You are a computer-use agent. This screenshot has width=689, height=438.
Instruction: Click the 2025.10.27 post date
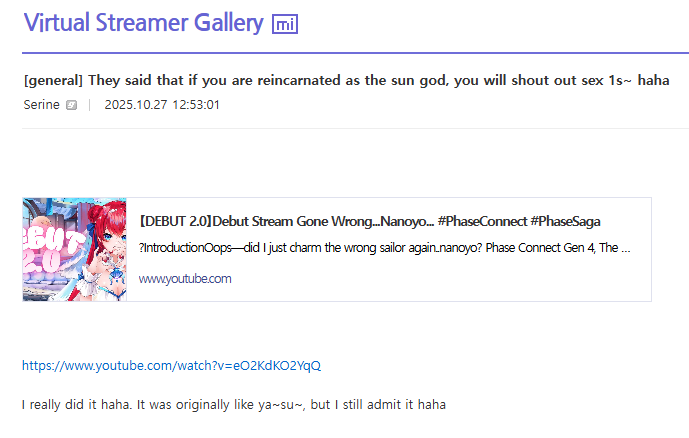pos(136,105)
